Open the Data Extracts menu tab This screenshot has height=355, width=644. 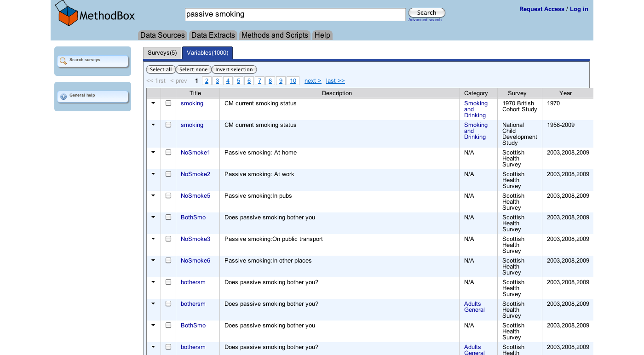point(213,35)
